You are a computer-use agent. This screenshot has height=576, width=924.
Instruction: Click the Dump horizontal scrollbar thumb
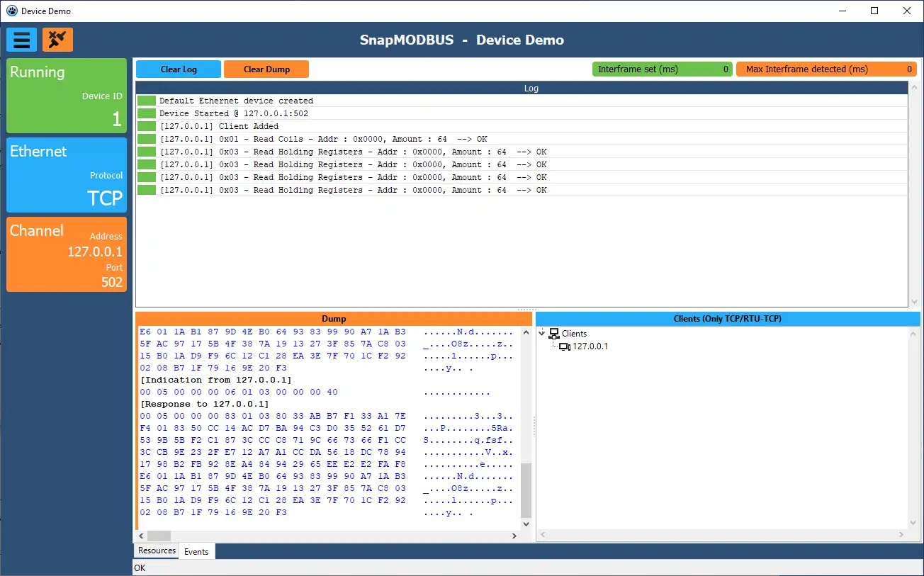point(159,536)
